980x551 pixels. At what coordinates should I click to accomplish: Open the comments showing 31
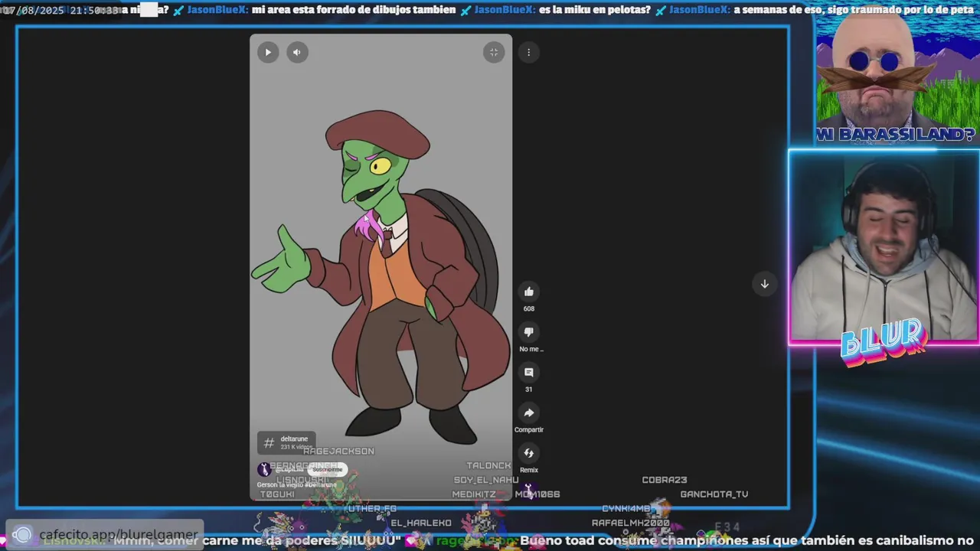529,373
